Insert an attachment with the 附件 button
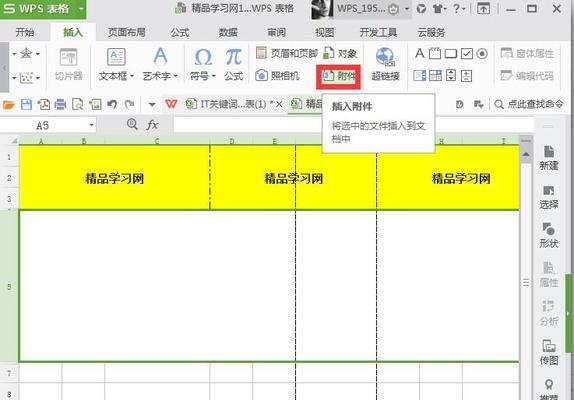Image resolution: width=574 pixels, height=400 pixels. [339, 76]
